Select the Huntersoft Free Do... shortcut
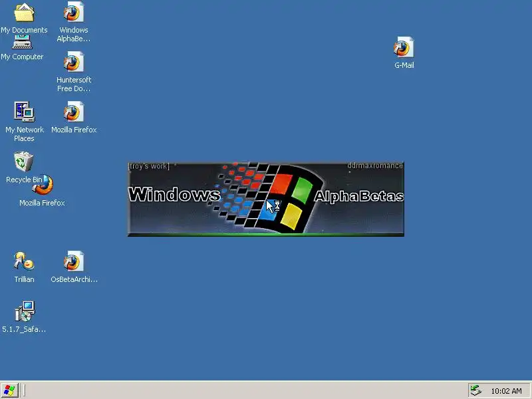Screen dimensions: 532x399 74,62
